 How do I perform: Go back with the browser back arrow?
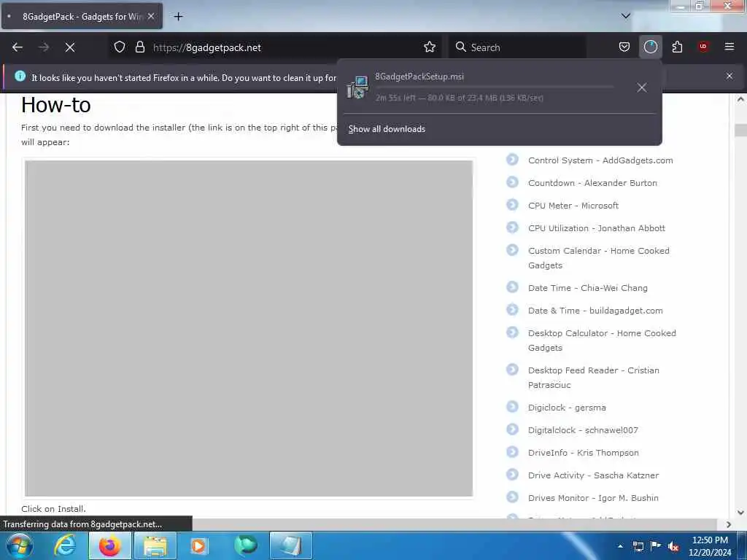coord(18,47)
